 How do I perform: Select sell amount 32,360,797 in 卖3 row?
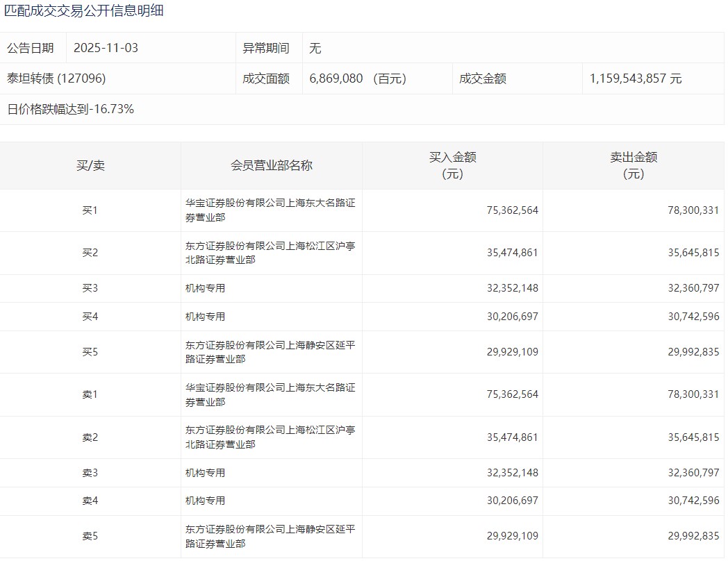693,473
